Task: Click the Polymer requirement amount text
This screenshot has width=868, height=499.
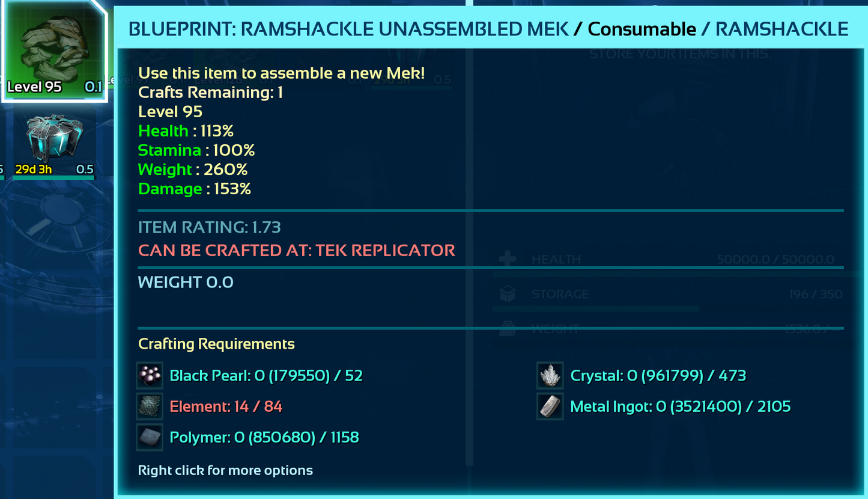Action: 264,437
